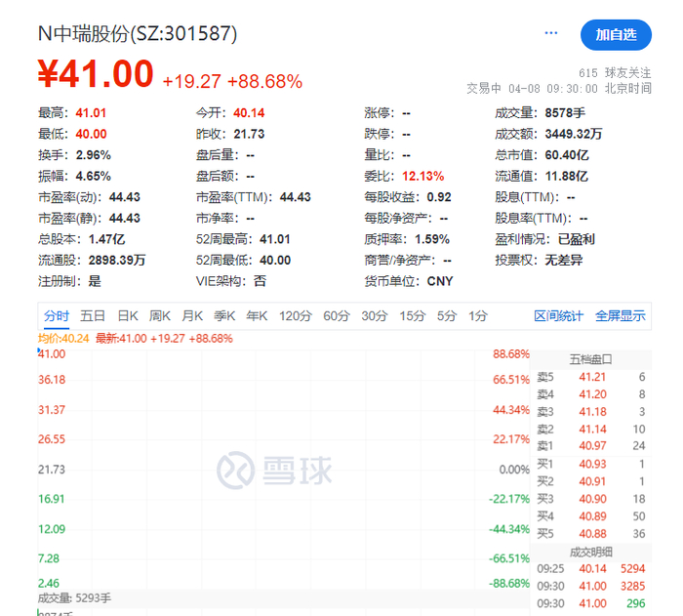This screenshot has width=683, height=616.
Task: Click the 09:25 trade of 5294 lots
Action: [x=590, y=569]
